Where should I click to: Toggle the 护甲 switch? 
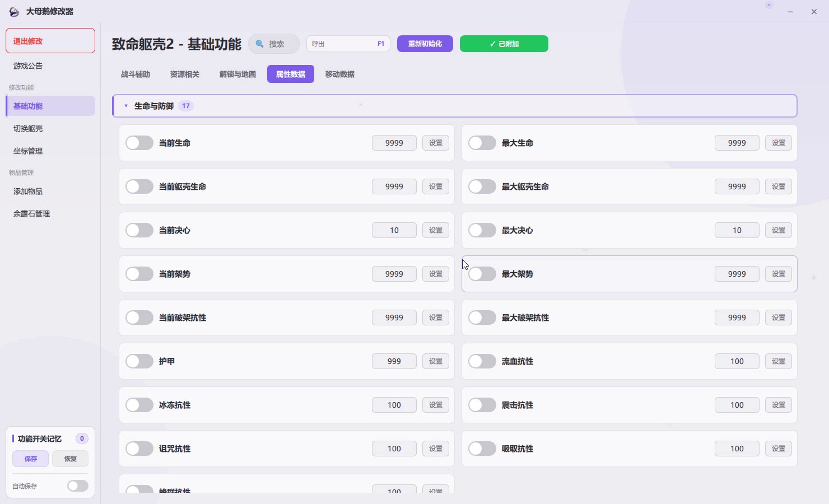coord(139,361)
